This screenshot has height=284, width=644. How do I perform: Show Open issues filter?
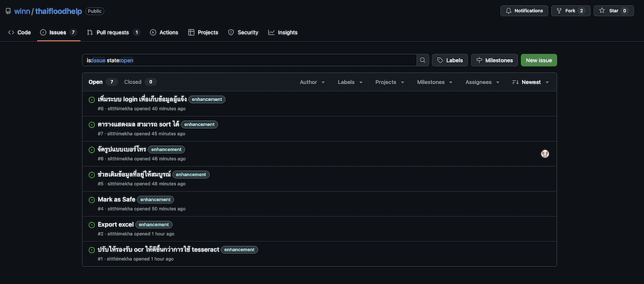[102, 82]
